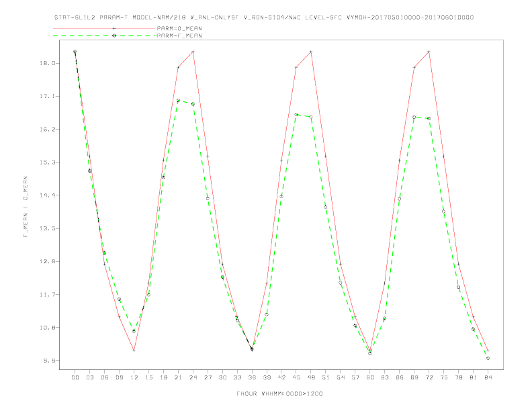Click x-axis tick label 18
This screenshot has width=532, height=411.
tap(163, 377)
